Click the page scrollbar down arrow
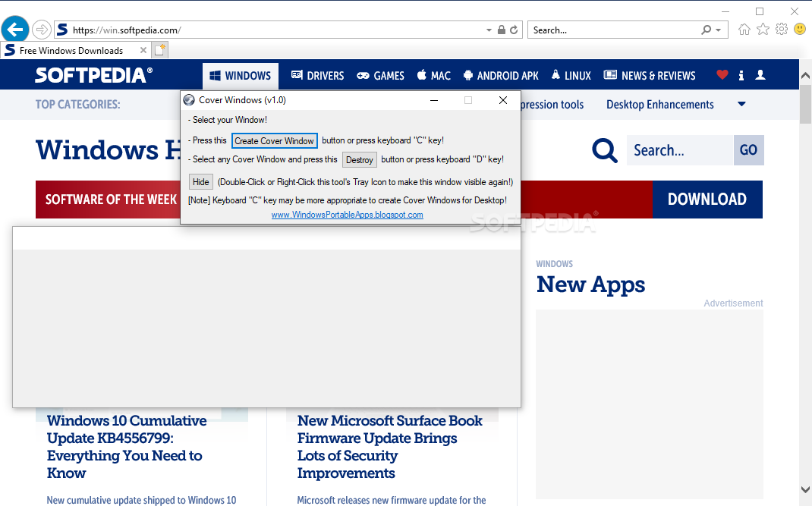The image size is (812, 506). [x=805, y=489]
